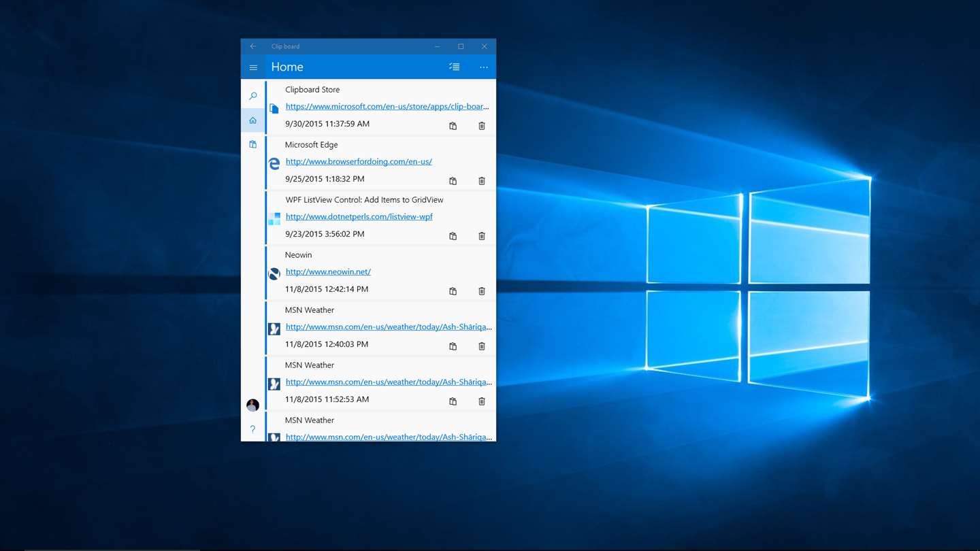Open the user account avatar
The image size is (980, 551).
[252, 405]
